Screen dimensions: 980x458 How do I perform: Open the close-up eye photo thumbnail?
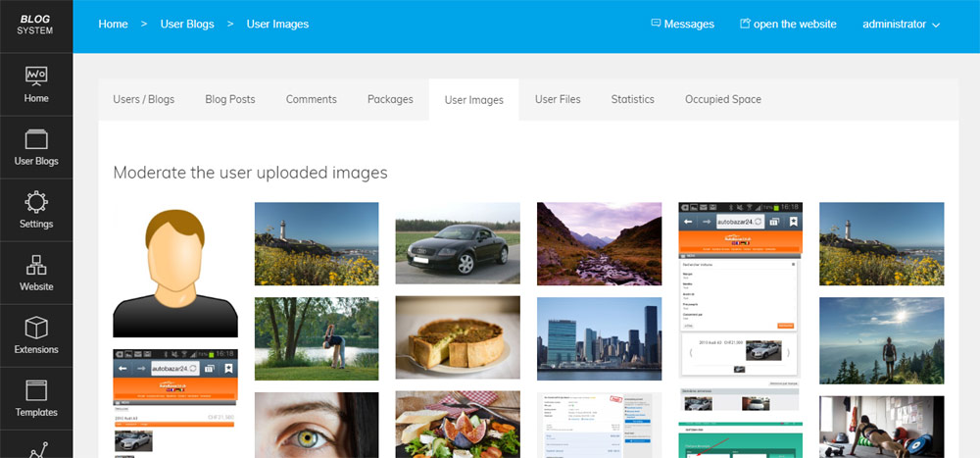(x=317, y=425)
